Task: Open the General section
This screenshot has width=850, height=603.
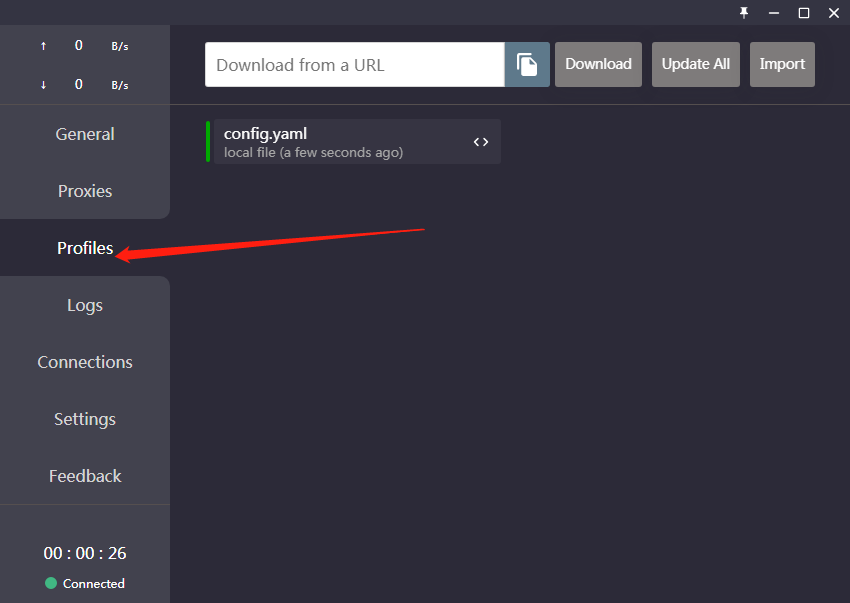Action: [x=85, y=134]
